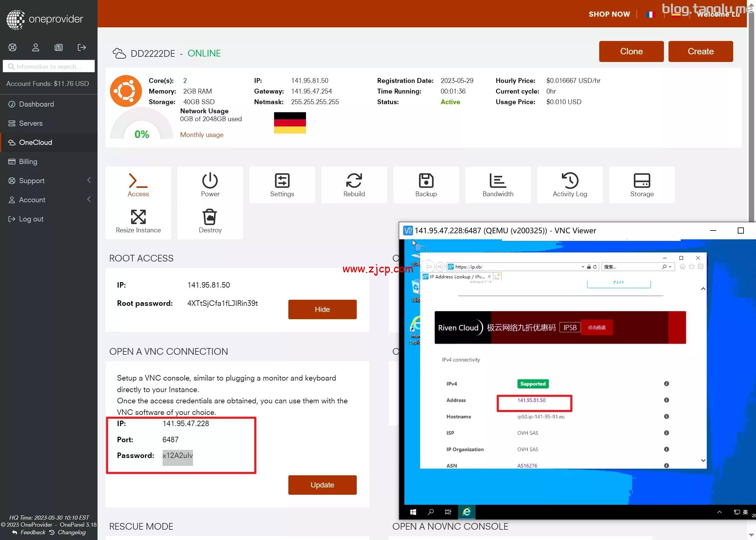Viewport: 756px width, 540px height.
Task: Hide the root password
Action: (x=322, y=309)
